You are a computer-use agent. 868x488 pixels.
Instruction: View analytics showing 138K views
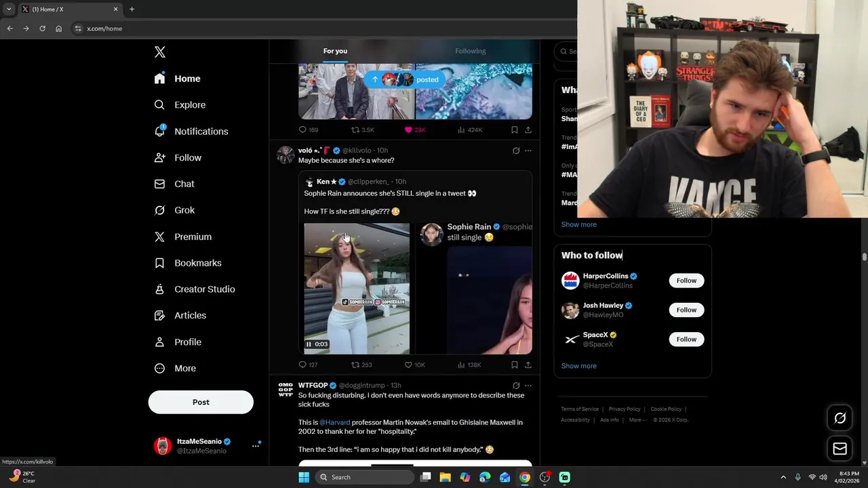click(x=470, y=365)
